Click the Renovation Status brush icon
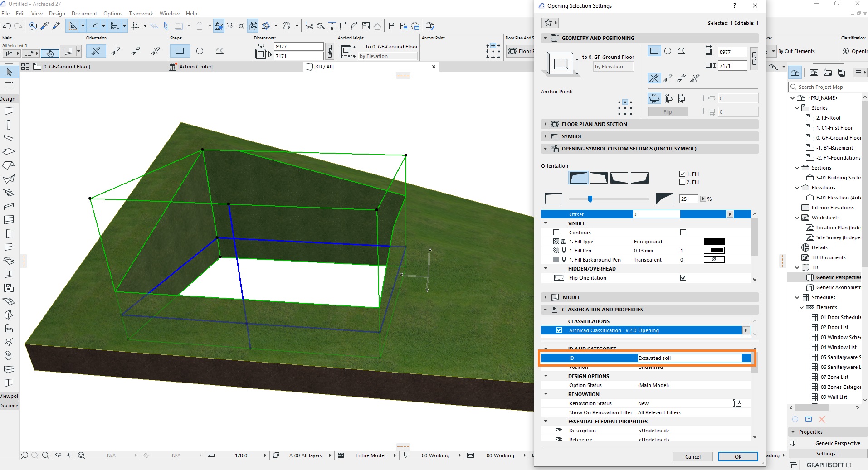The width and height of the screenshot is (868, 470). pos(737,403)
